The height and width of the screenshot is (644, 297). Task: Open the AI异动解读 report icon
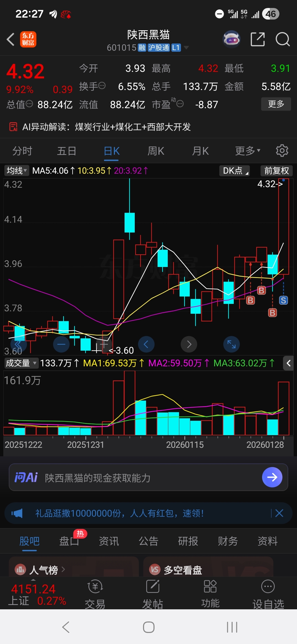(x=13, y=127)
